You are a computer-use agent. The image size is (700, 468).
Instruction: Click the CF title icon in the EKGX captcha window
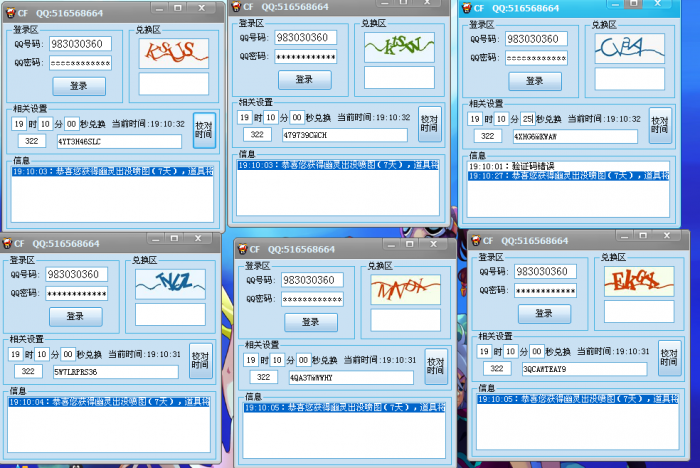tap(476, 241)
